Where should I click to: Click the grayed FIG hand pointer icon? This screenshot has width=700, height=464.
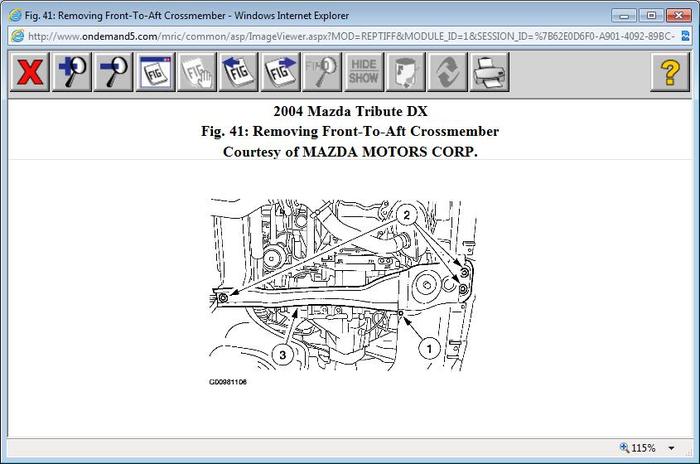[197, 72]
